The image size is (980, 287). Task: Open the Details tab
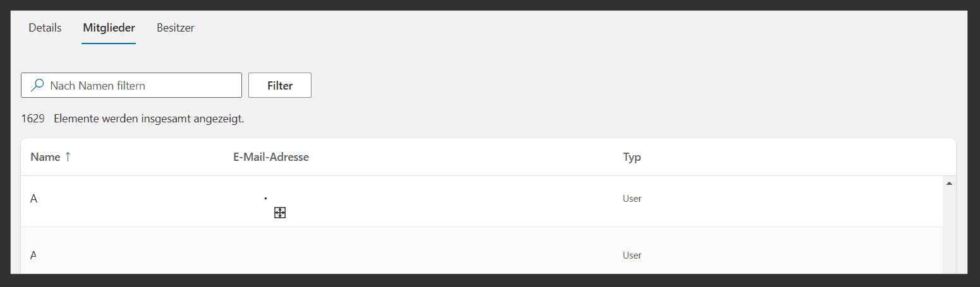pyautogui.click(x=45, y=28)
